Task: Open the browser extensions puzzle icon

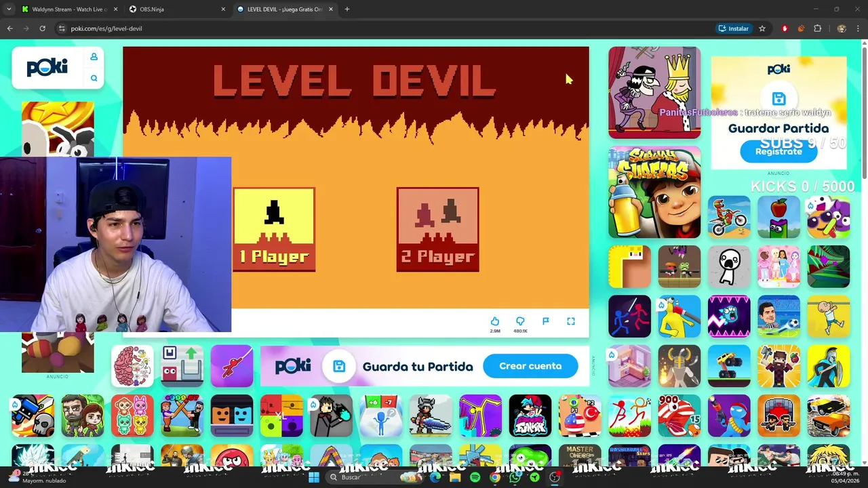Action: pyautogui.click(x=817, y=28)
